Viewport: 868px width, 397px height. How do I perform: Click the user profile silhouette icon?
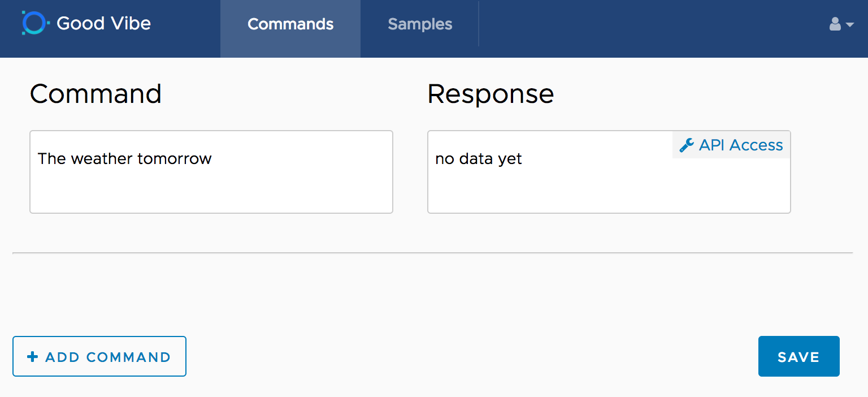[835, 24]
